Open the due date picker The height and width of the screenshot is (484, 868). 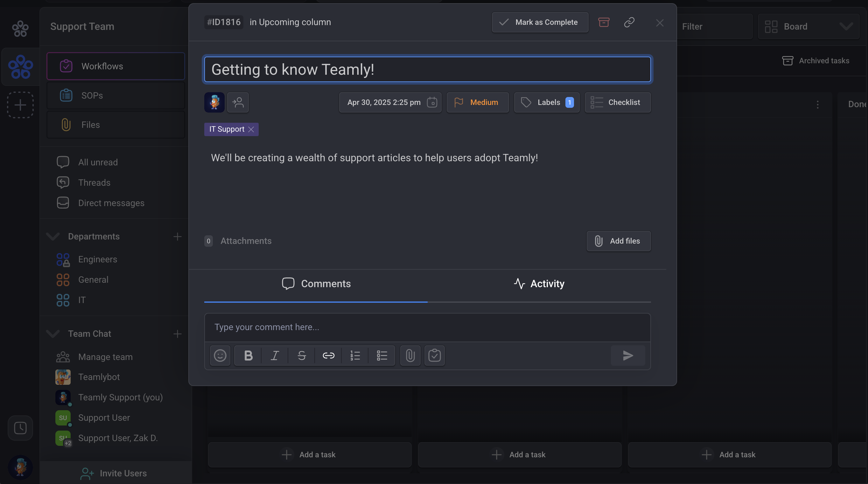390,102
